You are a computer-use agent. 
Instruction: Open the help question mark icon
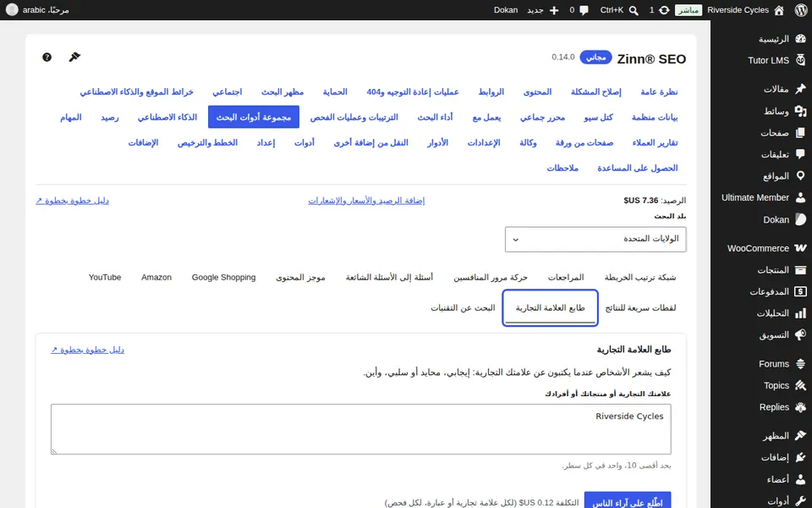point(47,57)
